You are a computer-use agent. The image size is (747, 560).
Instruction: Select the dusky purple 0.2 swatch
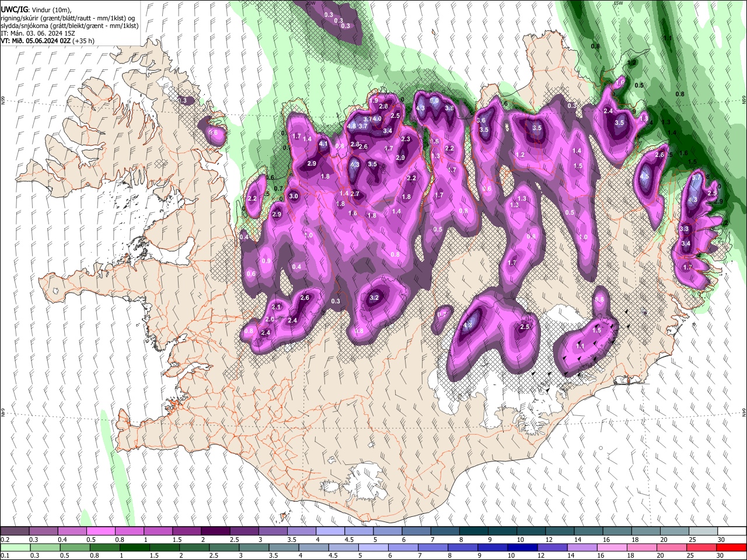click(x=15, y=531)
